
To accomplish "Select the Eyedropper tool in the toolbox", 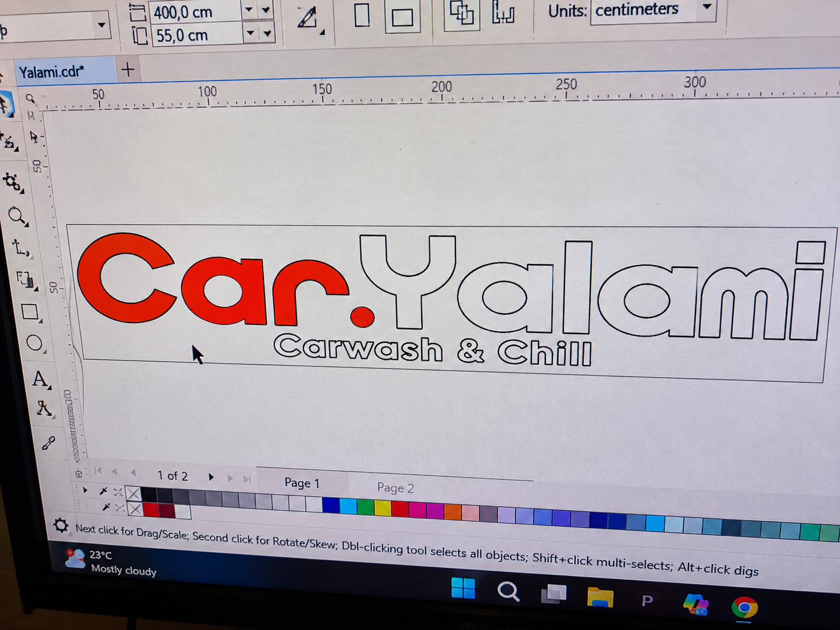I will pyautogui.click(x=49, y=444).
